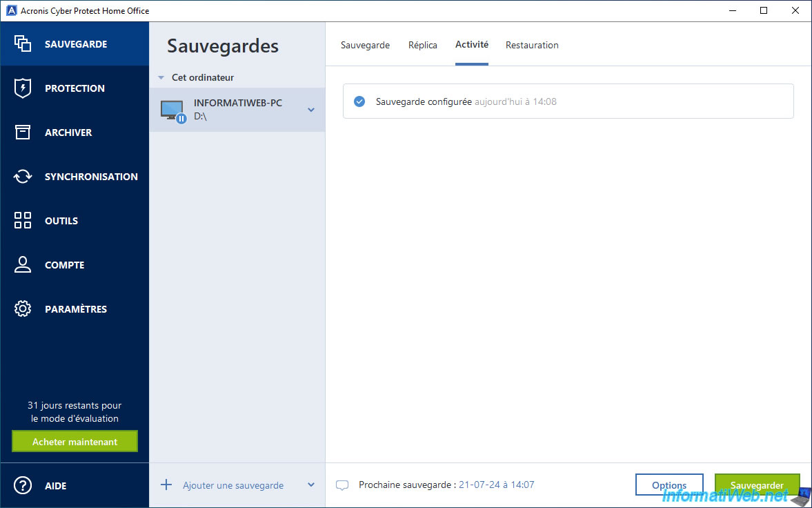The width and height of the screenshot is (812, 508).
Task: Click the plus icon to add a backup
Action: 166,485
